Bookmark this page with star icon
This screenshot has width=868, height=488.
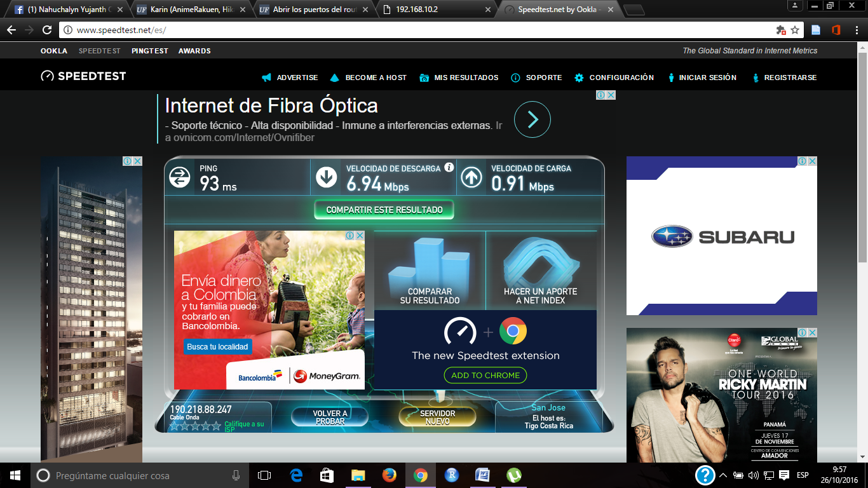coord(794,30)
